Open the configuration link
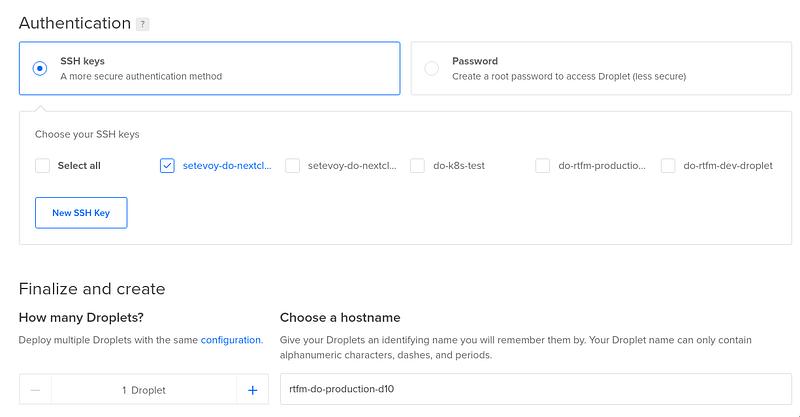This screenshot has width=800, height=417. pos(231,340)
